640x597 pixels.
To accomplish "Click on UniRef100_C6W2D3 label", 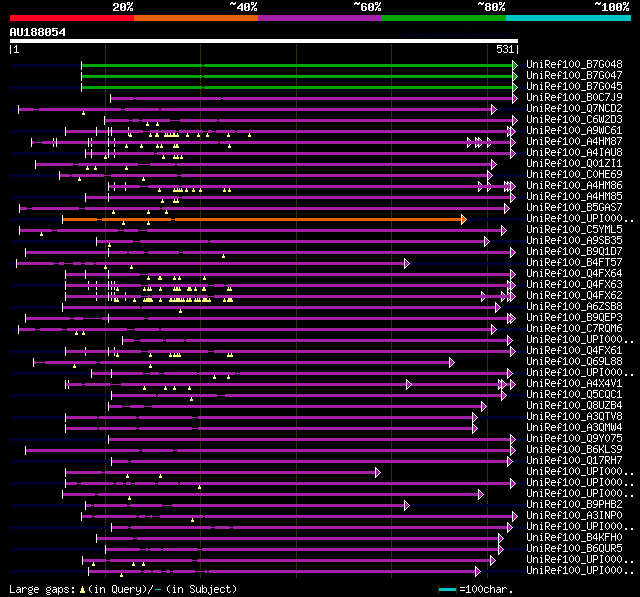I will click(574, 120).
